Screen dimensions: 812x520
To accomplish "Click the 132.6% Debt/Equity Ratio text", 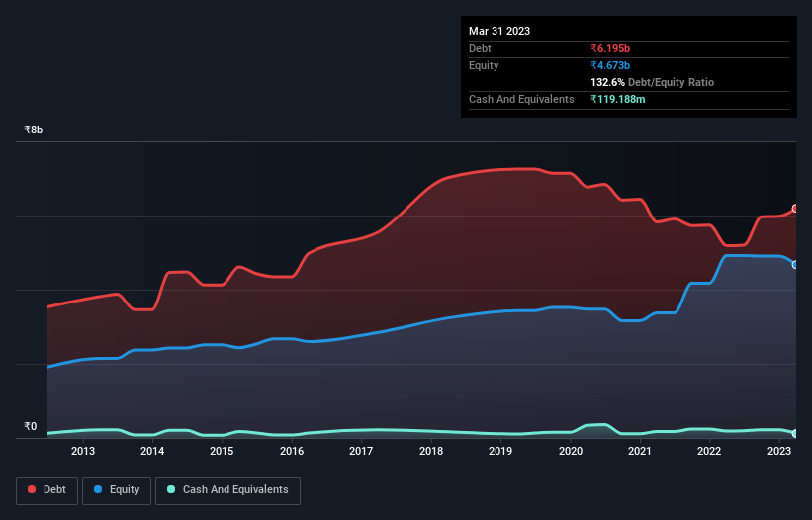I will [x=652, y=82].
